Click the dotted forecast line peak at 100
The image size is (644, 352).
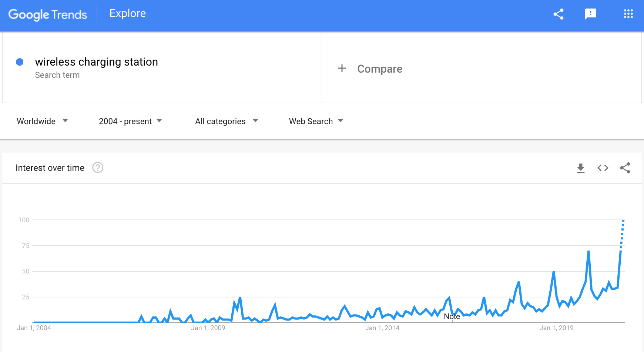[623, 221]
